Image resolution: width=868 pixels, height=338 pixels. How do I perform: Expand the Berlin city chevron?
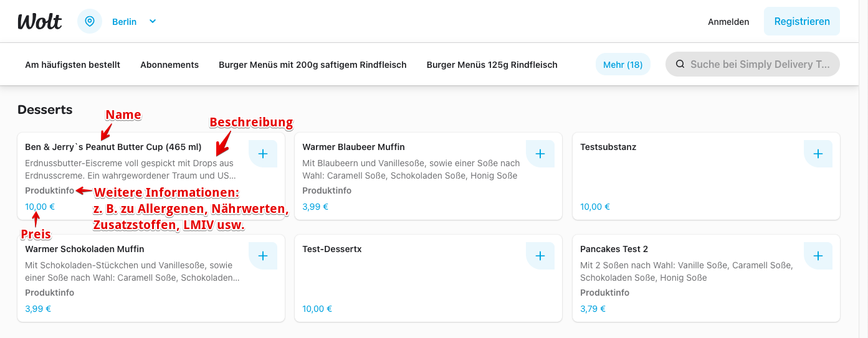pyautogui.click(x=153, y=21)
